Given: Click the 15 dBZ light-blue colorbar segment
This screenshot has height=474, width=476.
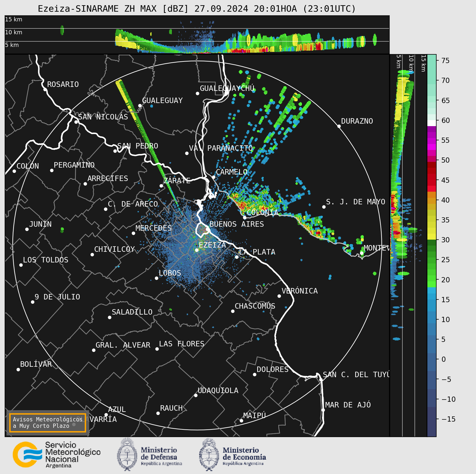Looking at the screenshot, I should coord(432,296).
